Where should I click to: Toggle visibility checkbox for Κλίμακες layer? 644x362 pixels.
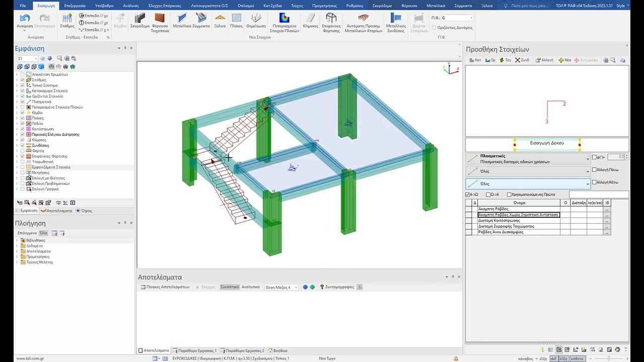pyautogui.click(x=22, y=140)
